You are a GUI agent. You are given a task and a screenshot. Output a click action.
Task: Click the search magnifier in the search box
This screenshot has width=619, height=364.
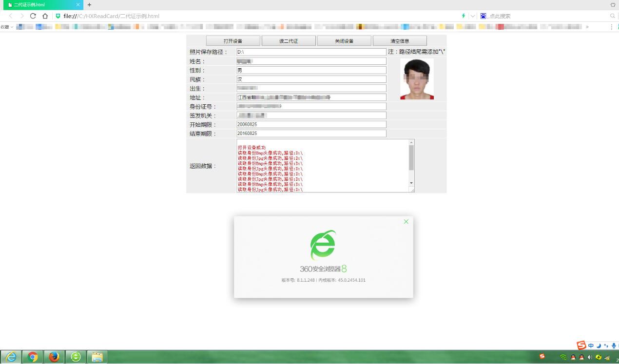[613, 16]
